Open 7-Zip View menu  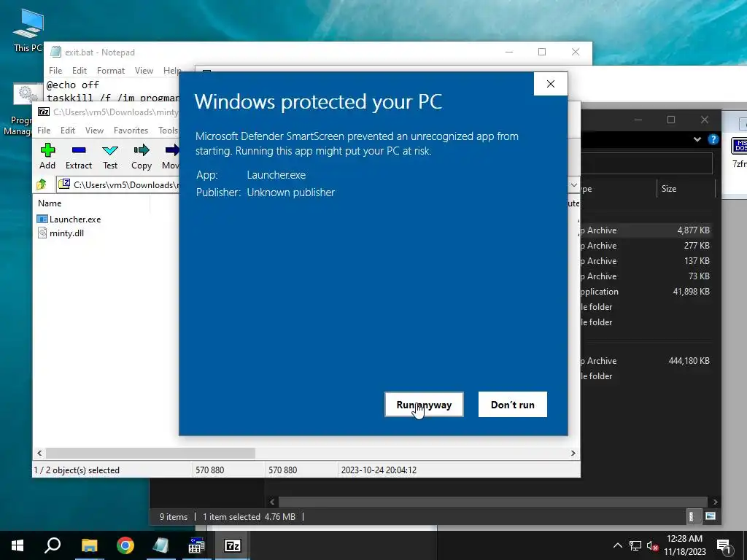point(94,130)
